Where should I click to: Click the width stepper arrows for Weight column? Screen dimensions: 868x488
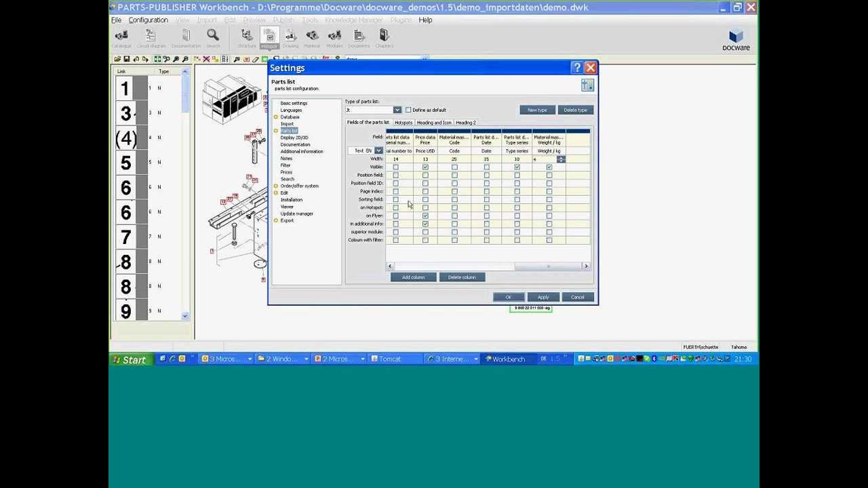tap(561, 159)
